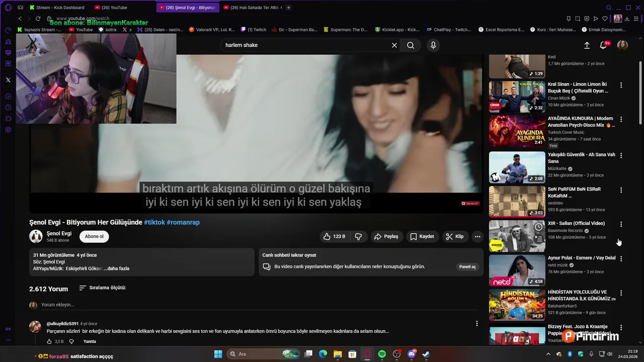Open the Sıralama ölçütü sort dropdown
Screen dimensions: 644x362
pos(103,288)
